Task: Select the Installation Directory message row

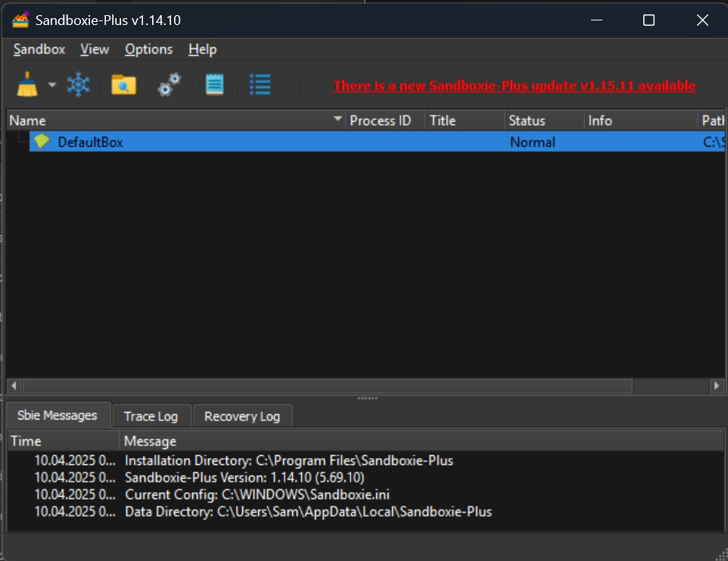Action: click(x=366, y=461)
